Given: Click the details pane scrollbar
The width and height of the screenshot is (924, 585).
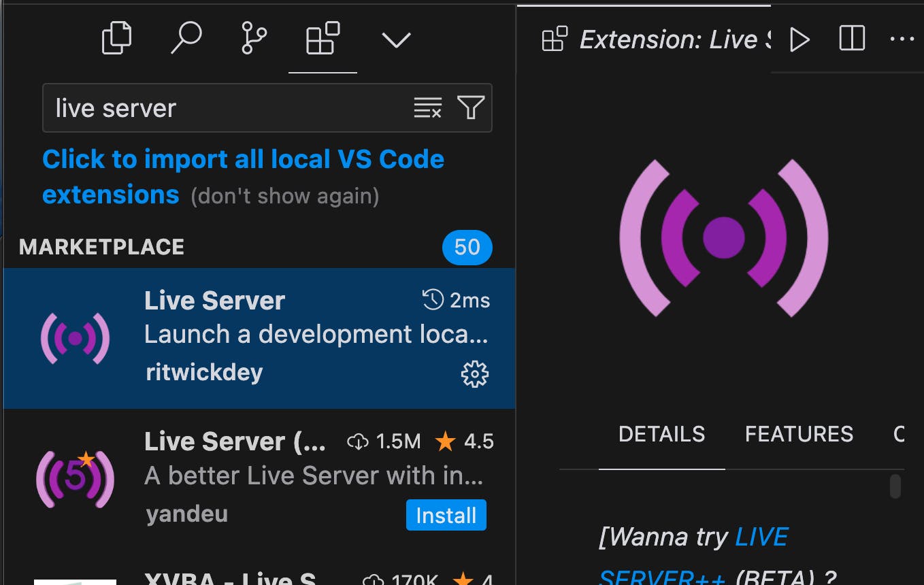Looking at the screenshot, I should pyautogui.click(x=895, y=486).
